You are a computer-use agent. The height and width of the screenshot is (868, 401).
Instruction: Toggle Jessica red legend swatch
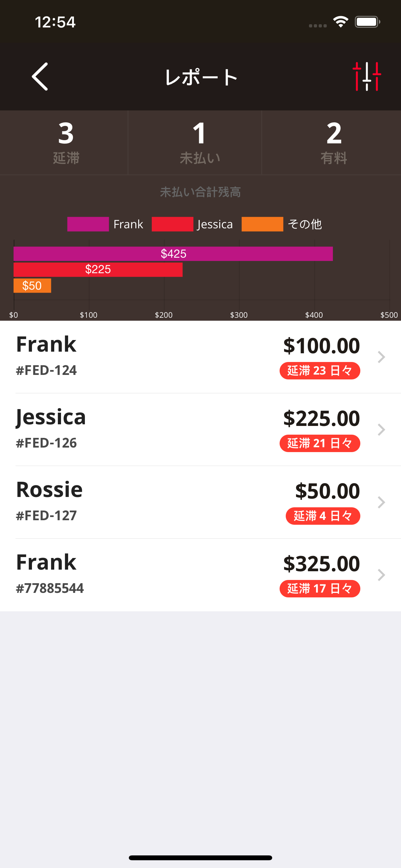click(x=172, y=224)
